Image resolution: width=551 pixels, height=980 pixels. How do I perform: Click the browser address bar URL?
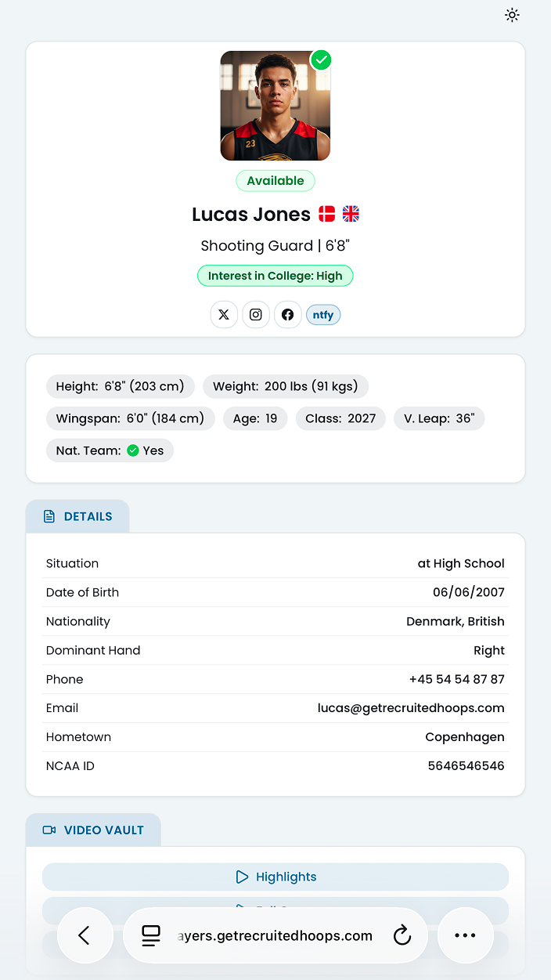point(275,935)
